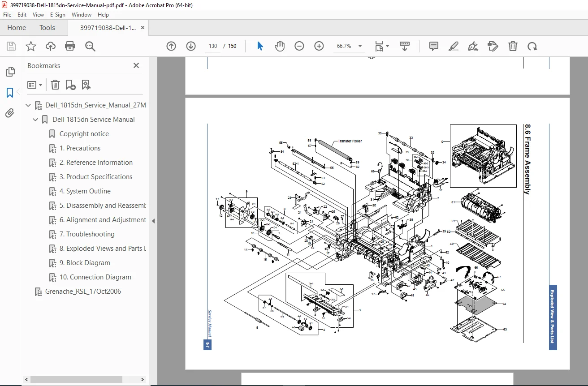Click the 8.6 Frame Assembly page heading
The width and height of the screenshot is (588, 386).
click(x=527, y=159)
